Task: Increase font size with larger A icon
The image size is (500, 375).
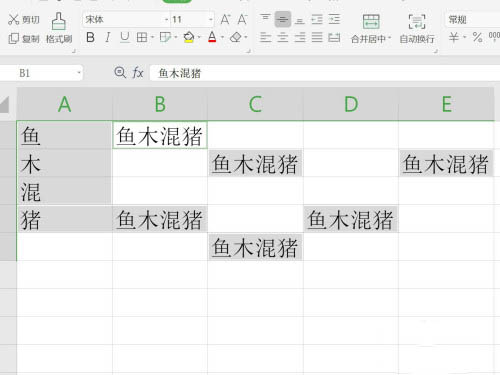Action: tap(225, 20)
